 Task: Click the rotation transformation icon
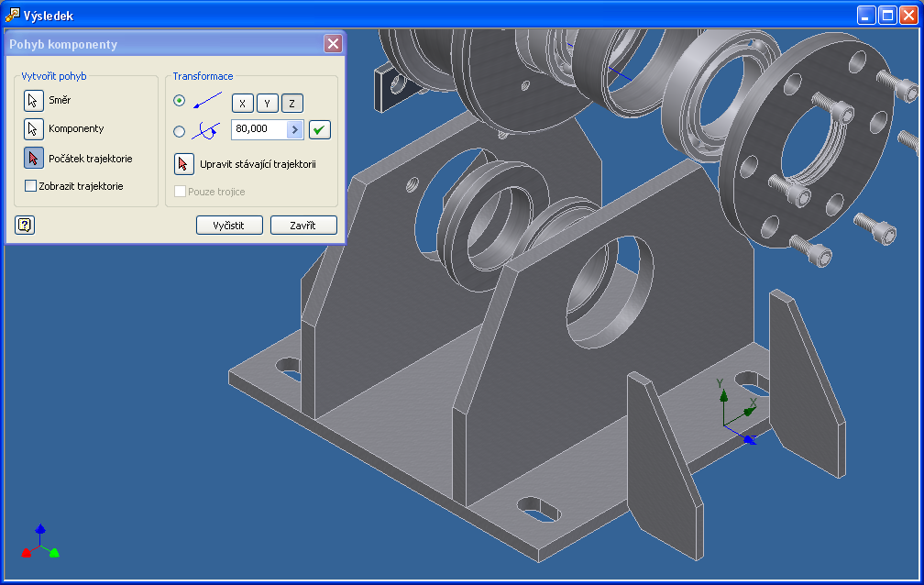(x=205, y=130)
